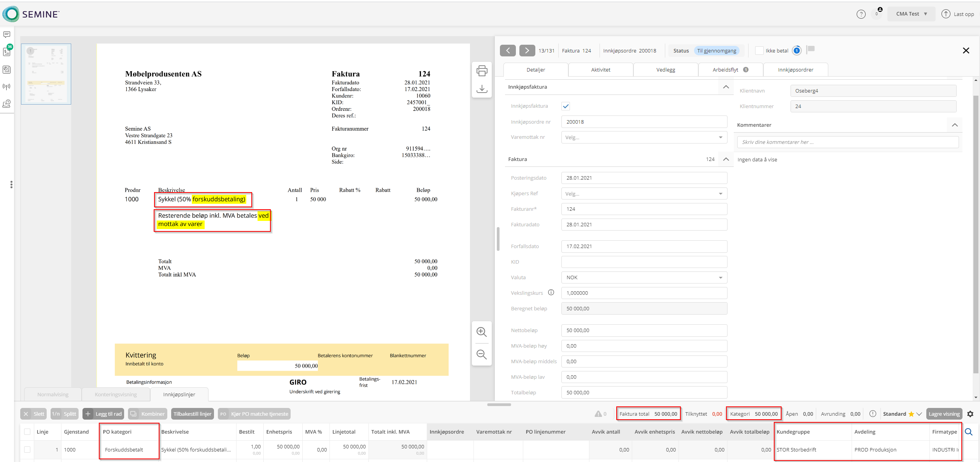Download the invoice PDF
This screenshot has height=462, width=980.
(482, 89)
